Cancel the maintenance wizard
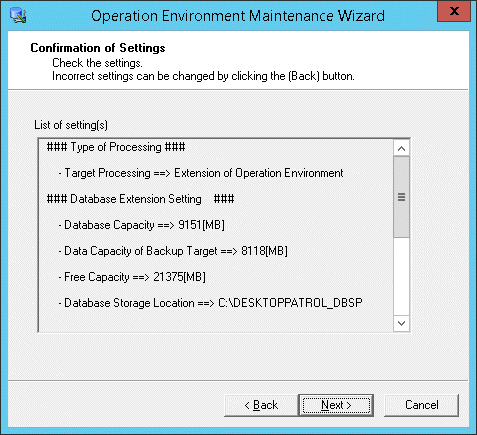 [x=422, y=405]
